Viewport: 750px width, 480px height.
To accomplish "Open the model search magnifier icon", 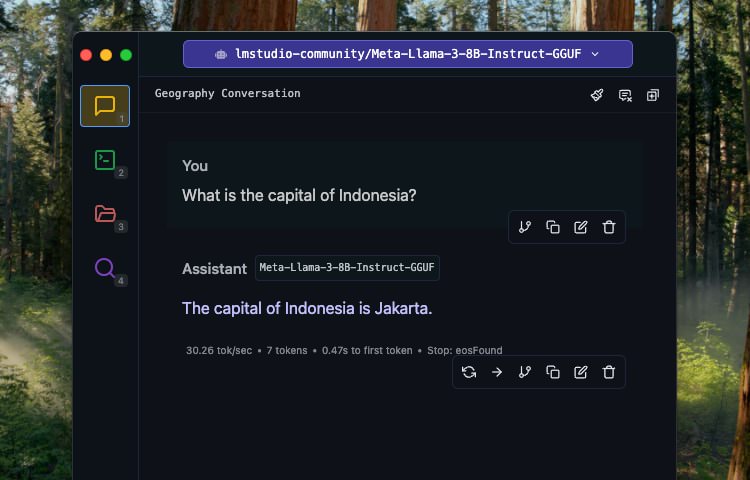I will 105,268.
